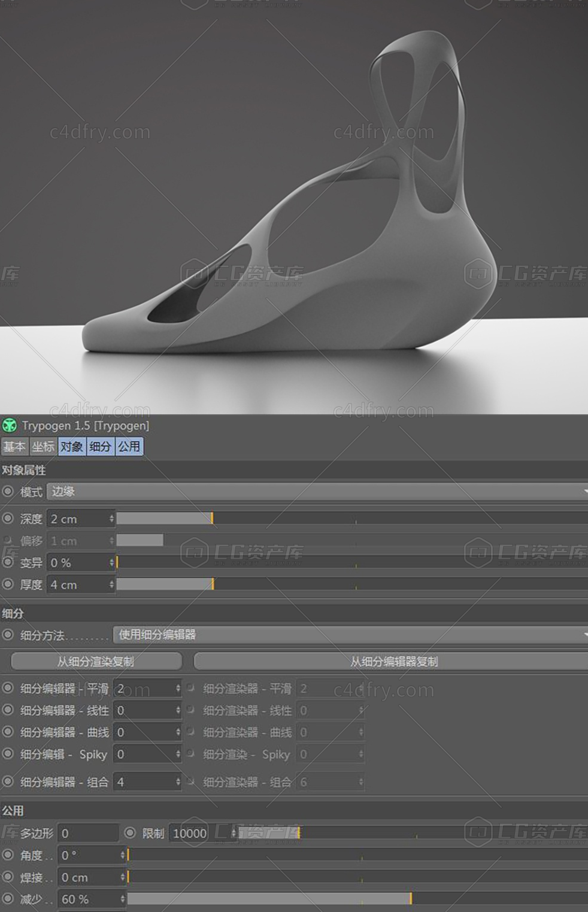Viewport: 588px width, 912px height.
Task: Click the 多边形 value field
Action: coord(88,833)
